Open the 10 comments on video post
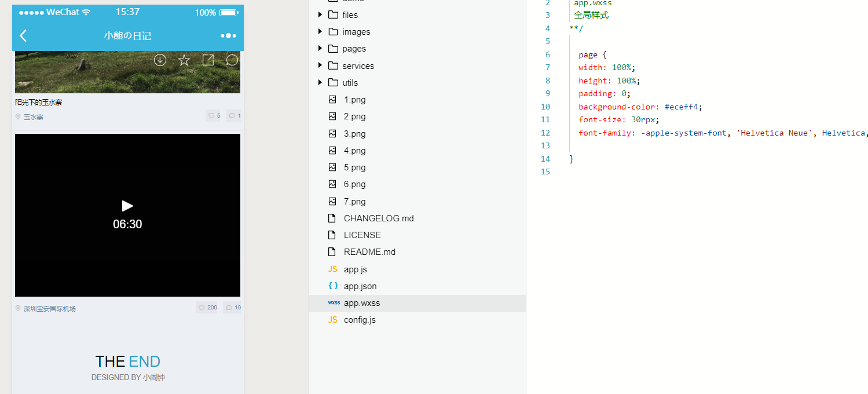Viewport: 868px width, 394px height. [233, 308]
